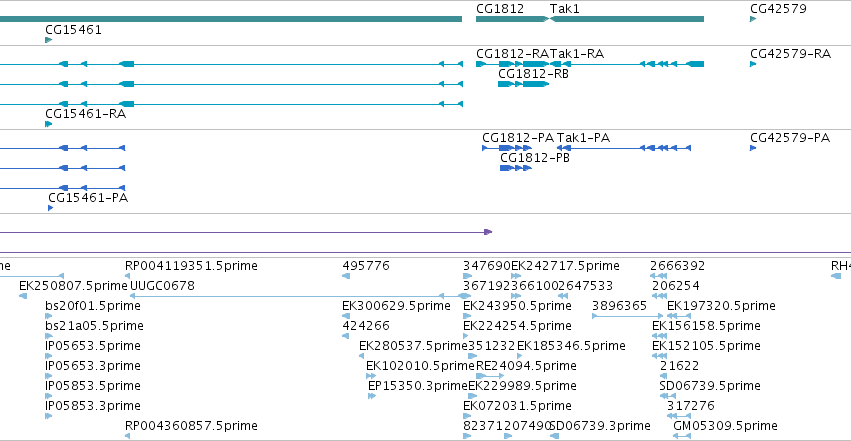Select the Tak1 gene bar

click(627, 19)
